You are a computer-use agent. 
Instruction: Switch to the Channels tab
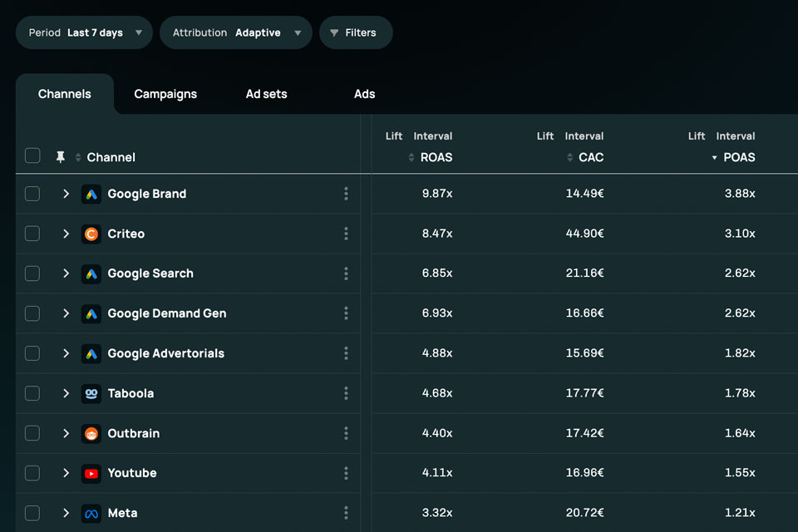click(65, 94)
